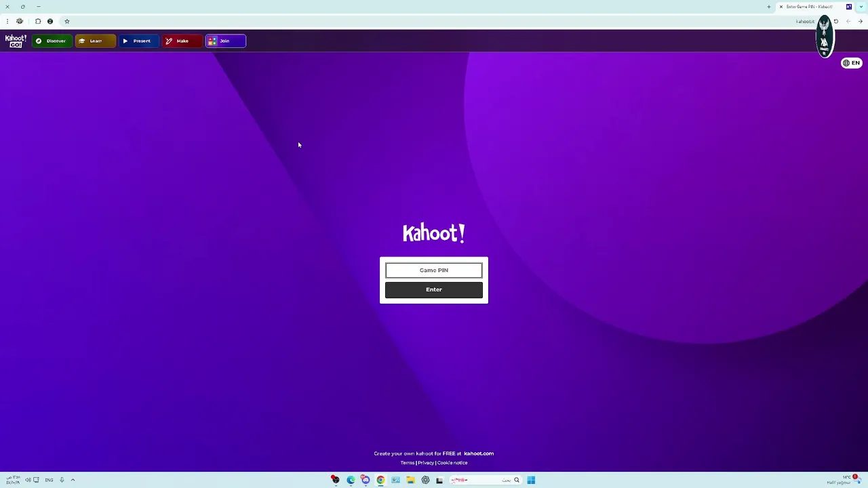Open the EN language selector
The image size is (868, 488).
click(851, 63)
